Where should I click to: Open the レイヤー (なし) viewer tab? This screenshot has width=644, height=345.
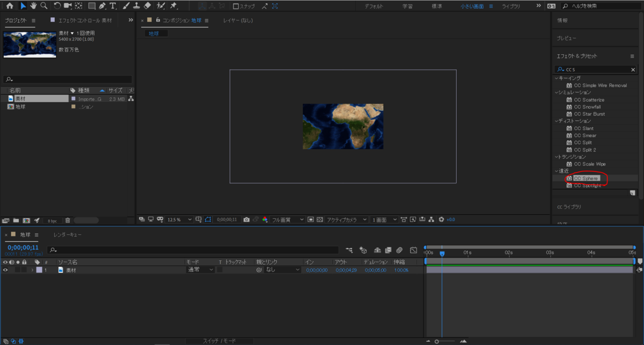point(238,20)
